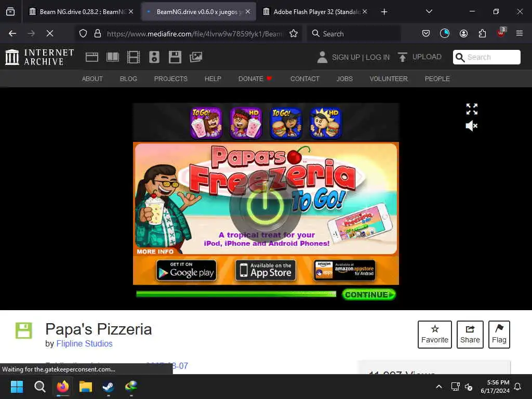Viewport: 532px width, 399px height.
Task: Open Firefox View icon
Action: tap(10, 12)
